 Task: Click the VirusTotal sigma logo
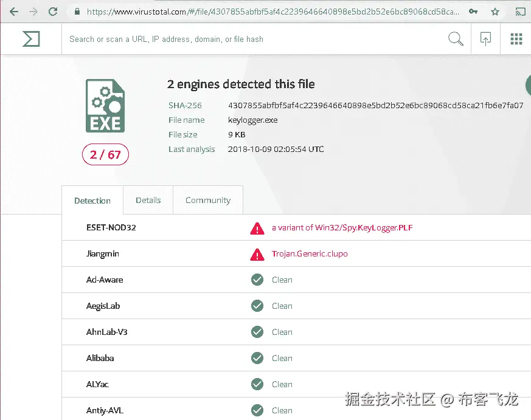pyautogui.click(x=31, y=38)
